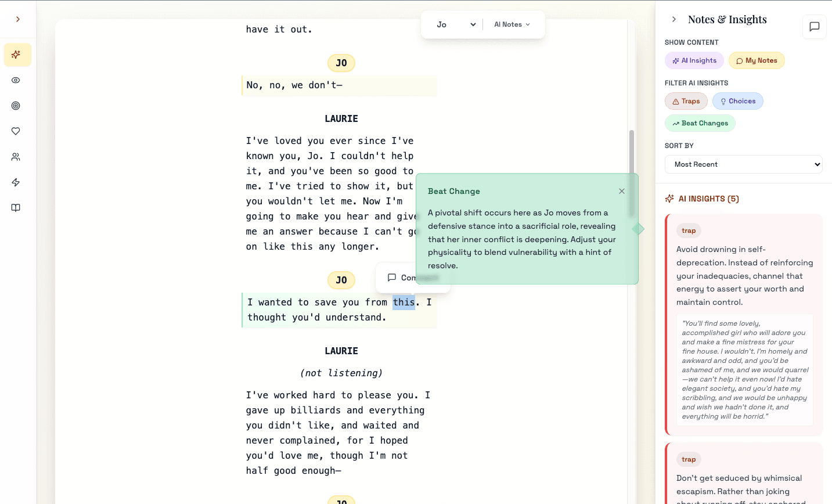Close the Beat Change popup
The height and width of the screenshot is (504, 832).
point(622,191)
